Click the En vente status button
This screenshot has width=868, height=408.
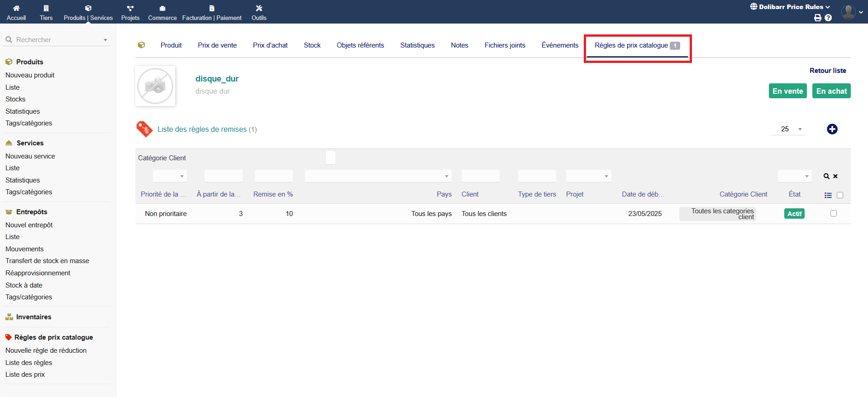click(x=787, y=91)
